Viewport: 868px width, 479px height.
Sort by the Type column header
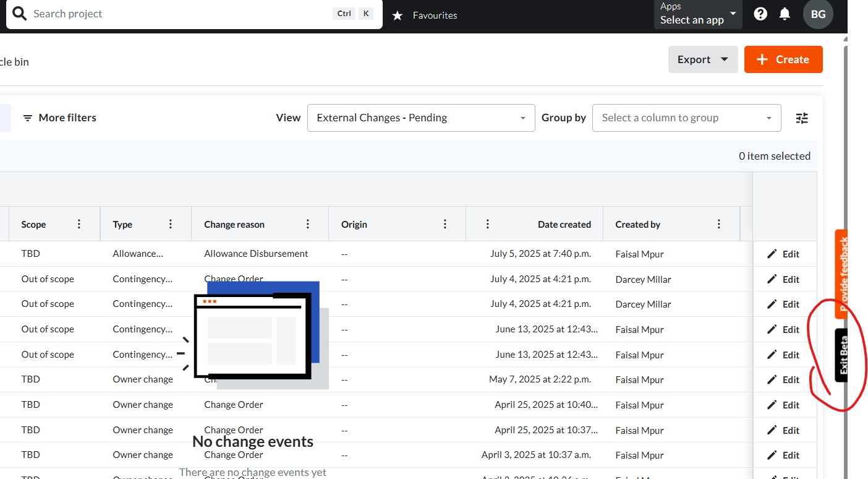tap(122, 225)
